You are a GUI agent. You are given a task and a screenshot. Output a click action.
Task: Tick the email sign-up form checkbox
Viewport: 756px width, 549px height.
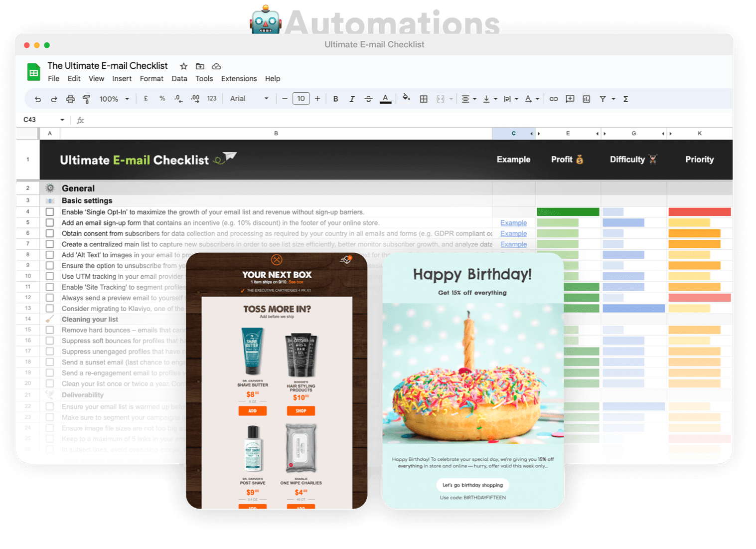tap(50, 223)
